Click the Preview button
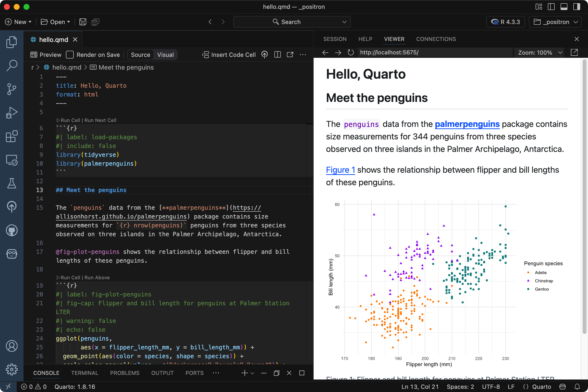 pyautogui.click(x=46, y=54)
